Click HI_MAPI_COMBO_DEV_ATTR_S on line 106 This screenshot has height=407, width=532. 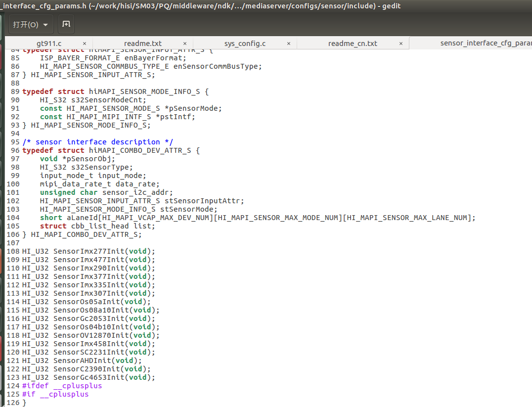85,234
